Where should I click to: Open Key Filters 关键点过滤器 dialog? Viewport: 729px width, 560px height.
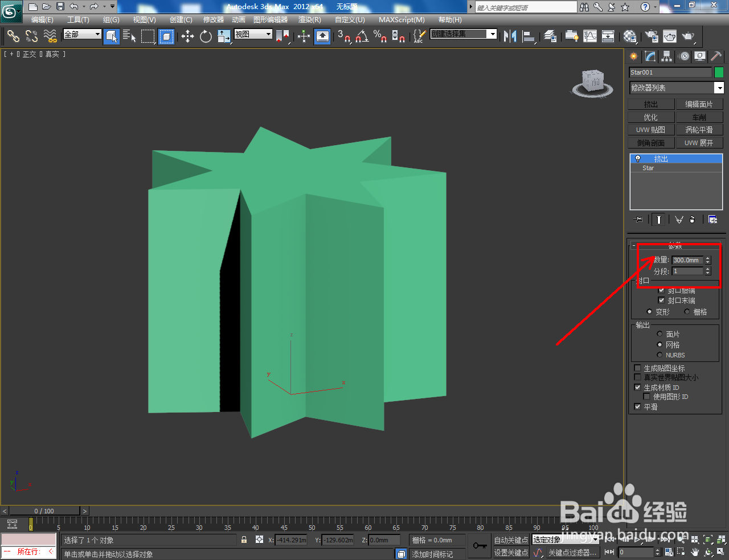pos(572,553)
